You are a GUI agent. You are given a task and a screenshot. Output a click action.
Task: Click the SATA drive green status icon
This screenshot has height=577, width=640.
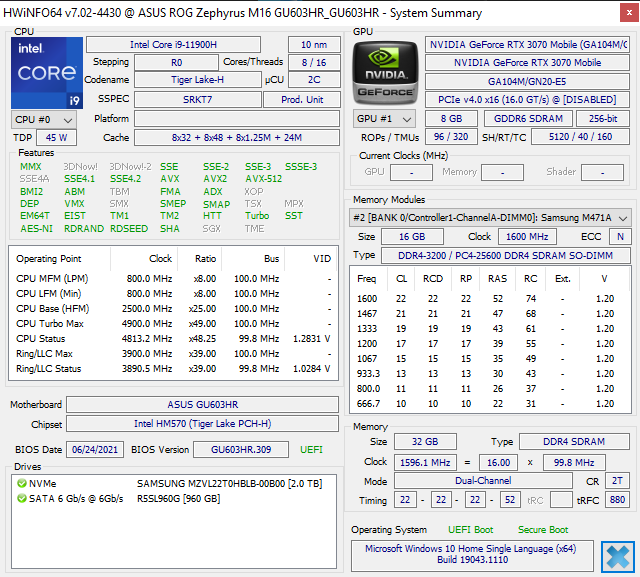pos(21,498)
